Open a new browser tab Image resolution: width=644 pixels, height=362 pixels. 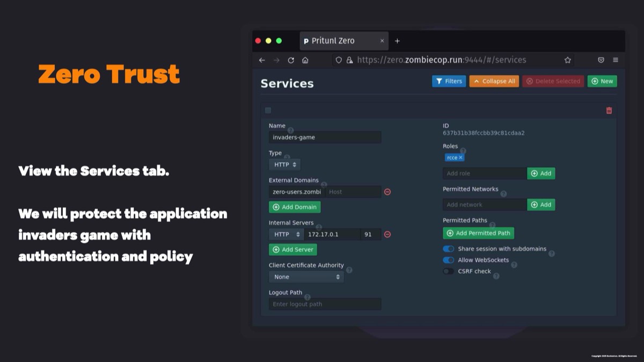pyautogui.click(x=397, y=41)
